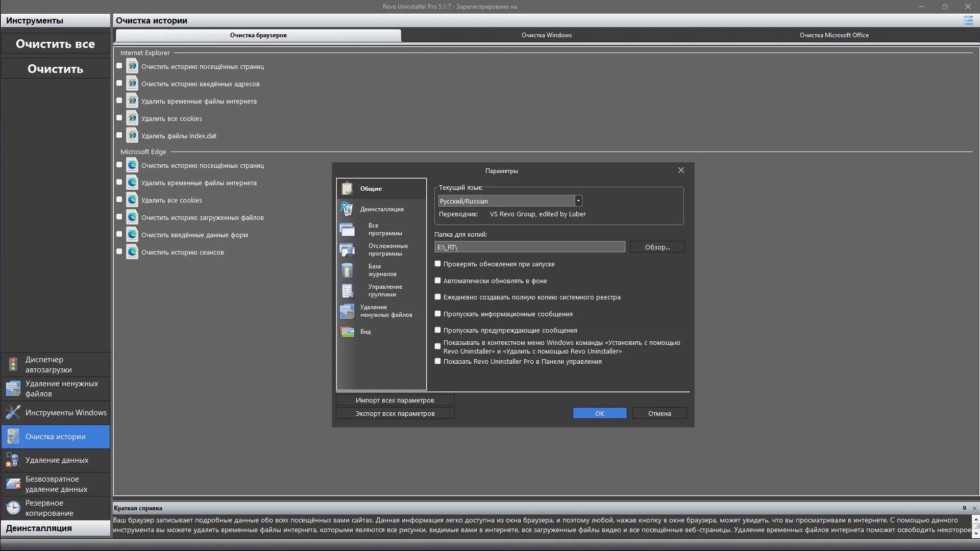The width and height of the screenshot is (980, 551).
Task: Click the База журналов icon in settings
Action: (347, 270)
